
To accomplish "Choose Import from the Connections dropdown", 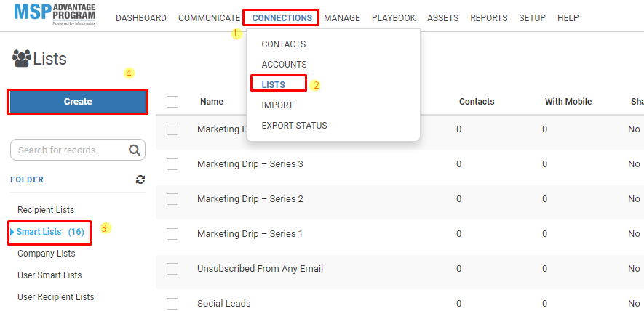I will coord(277,105).
